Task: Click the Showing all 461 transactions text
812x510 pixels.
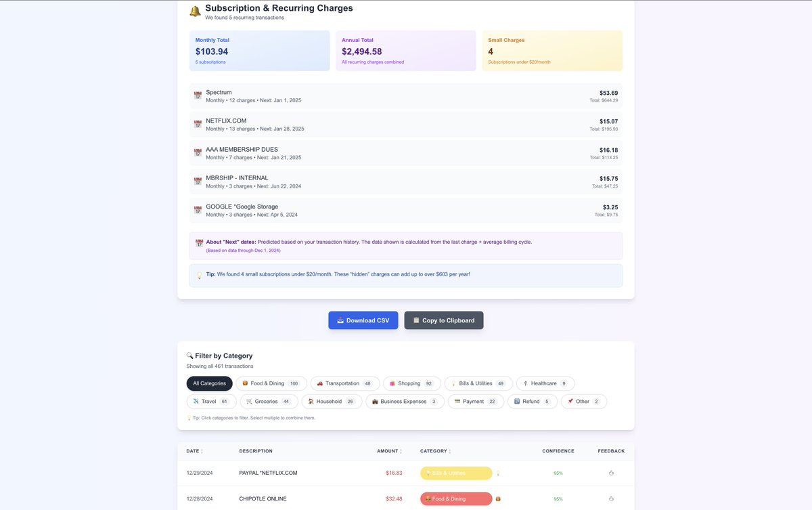Action: [x=220, y=366]
